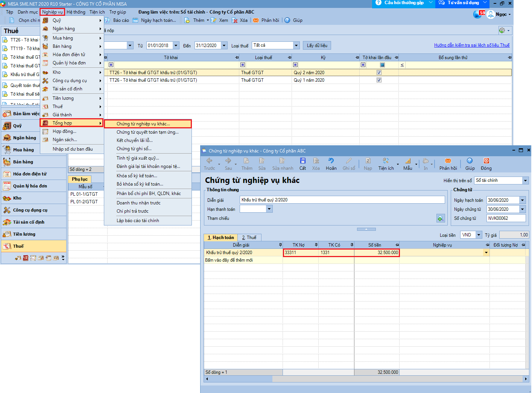Screen dimensions: 532x393
Task: Click the Diễn giải input field
Action: click(342, 200)
